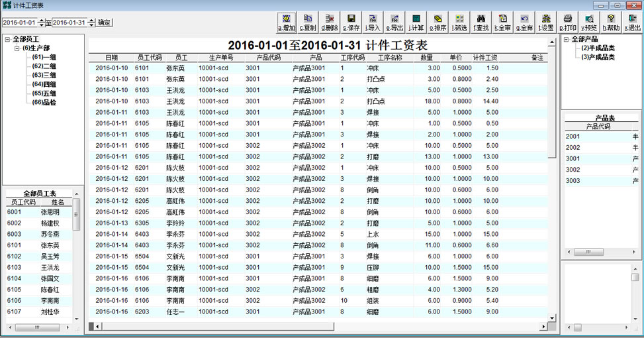Image resolution: width=644 pixels, height=338 pixels.
Task: Collapse the 全部产品 tree node
Action: [x=567, y=39]
